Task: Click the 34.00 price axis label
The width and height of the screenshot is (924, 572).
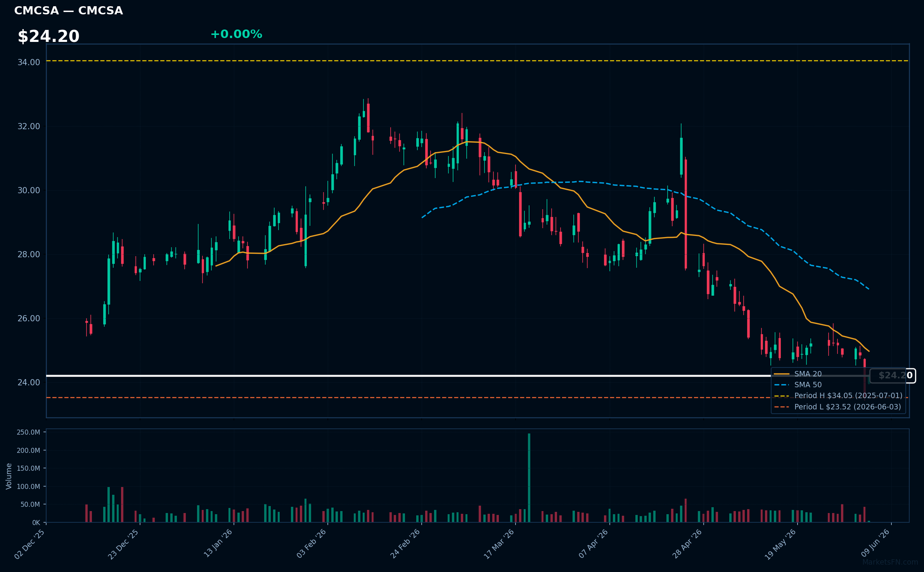Action: click(x=29, y=62)
